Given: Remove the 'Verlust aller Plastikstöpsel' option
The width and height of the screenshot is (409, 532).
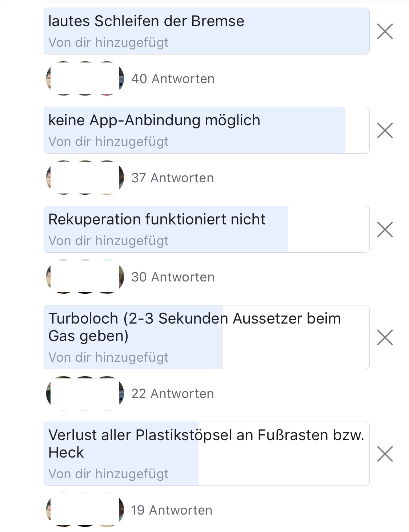Looking at the screenshot, I should 385,454.
